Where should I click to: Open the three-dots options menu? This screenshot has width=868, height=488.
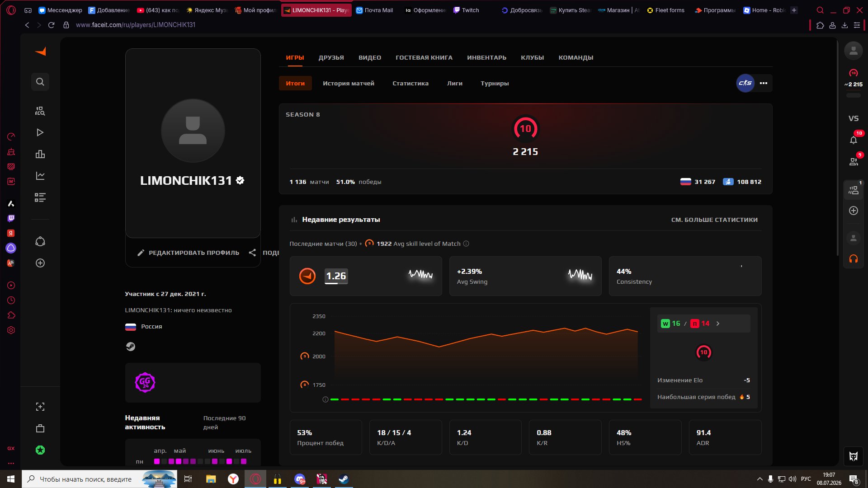764,83
